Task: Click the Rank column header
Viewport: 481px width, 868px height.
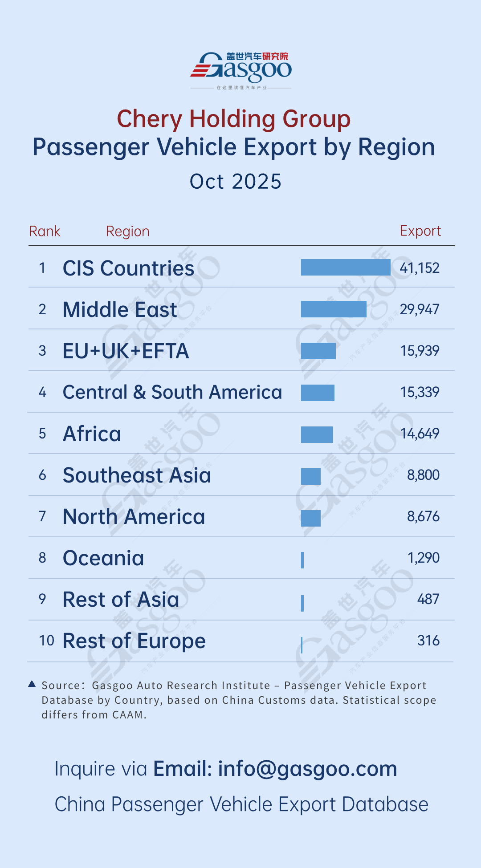Action: tap(45, 231)
